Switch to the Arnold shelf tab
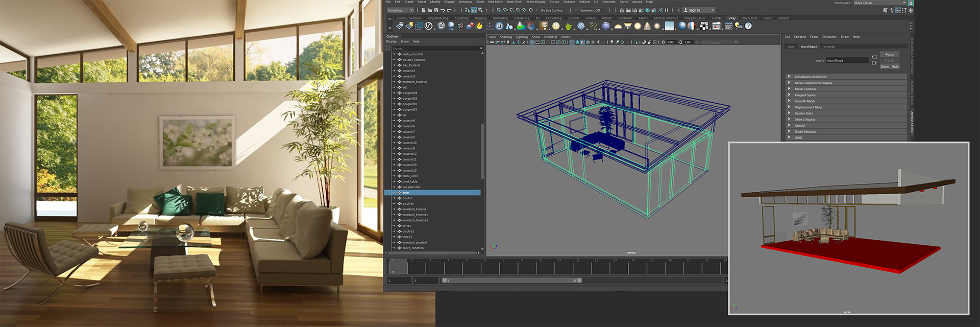This screenshot has width=980, height=327. pos(591,18)
